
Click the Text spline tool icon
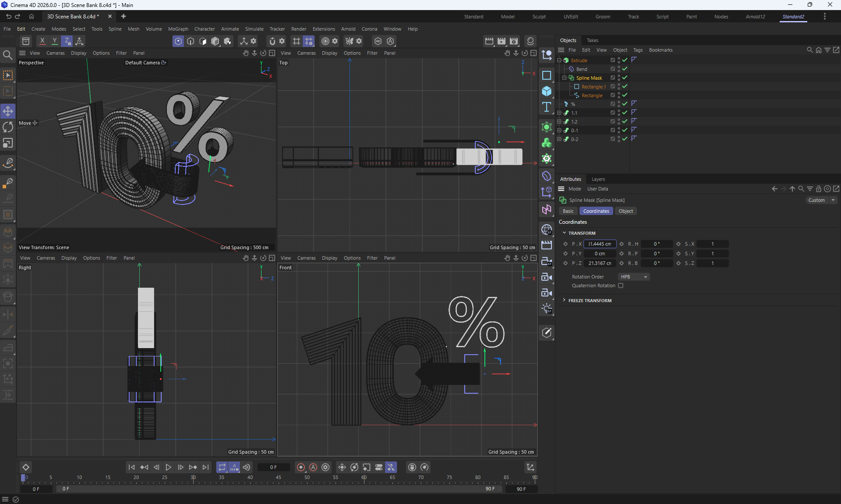click(546, 107)
